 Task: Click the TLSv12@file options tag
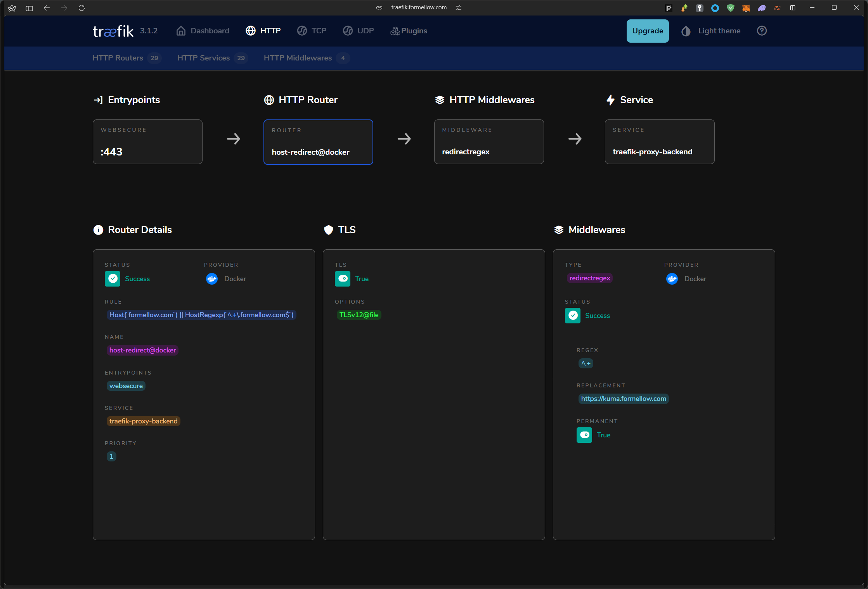(359, 315)
